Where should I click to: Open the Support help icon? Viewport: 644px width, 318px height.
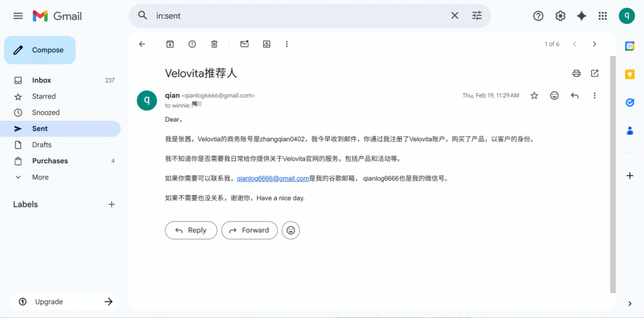point(538,16)
